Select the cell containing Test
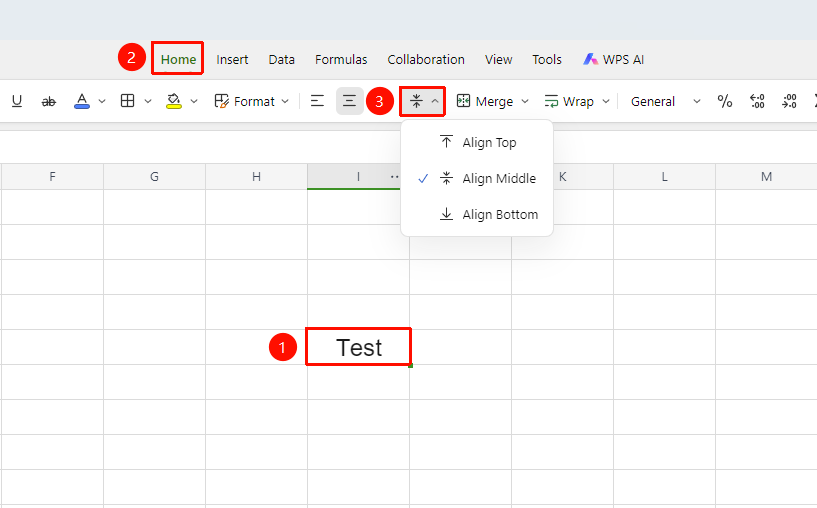The image size is (817, 508). point(358,347)
